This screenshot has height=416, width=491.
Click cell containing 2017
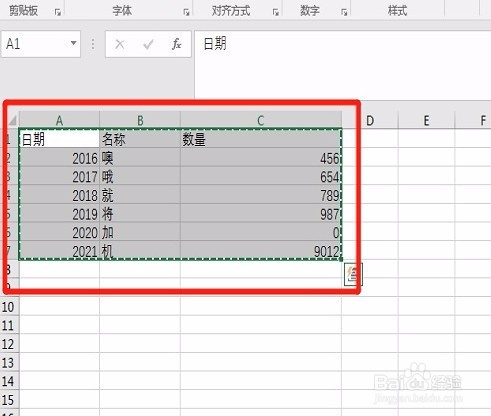tap(59, 176)
